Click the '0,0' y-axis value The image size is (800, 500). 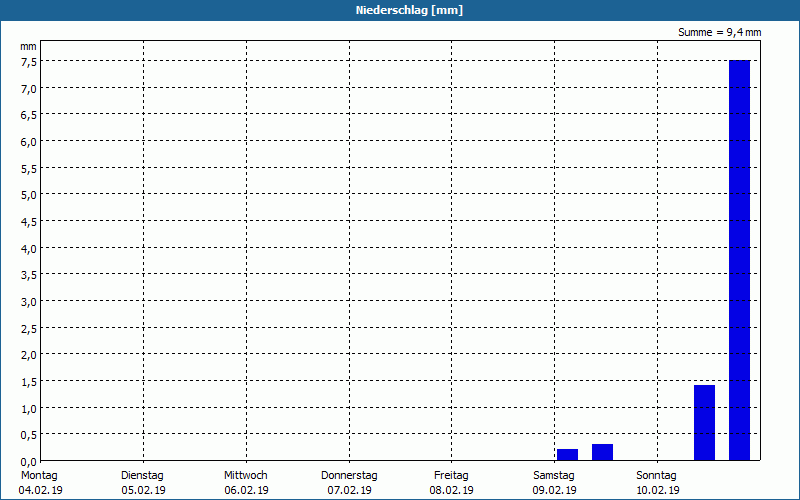pos(29,462)
